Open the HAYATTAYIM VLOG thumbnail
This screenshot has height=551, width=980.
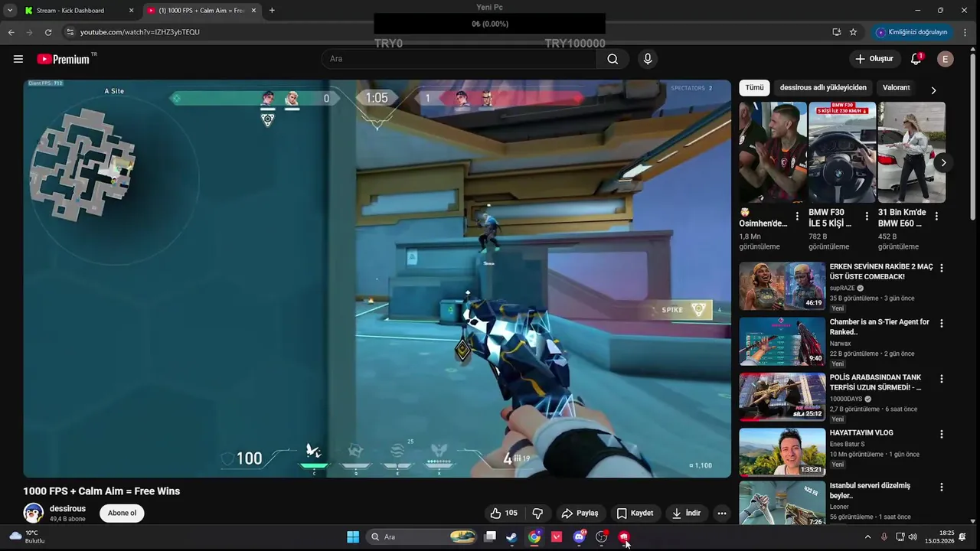click(782, 452)
